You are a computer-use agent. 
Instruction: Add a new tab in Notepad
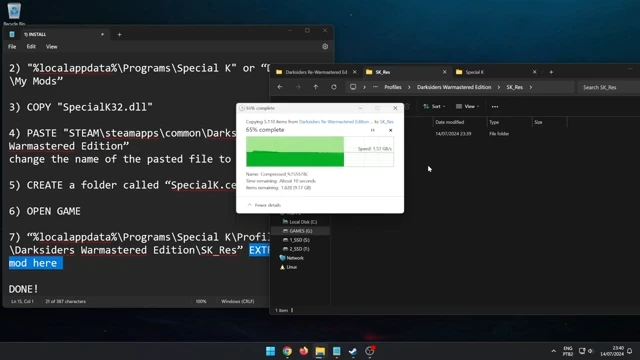click(x=120, y=35)
